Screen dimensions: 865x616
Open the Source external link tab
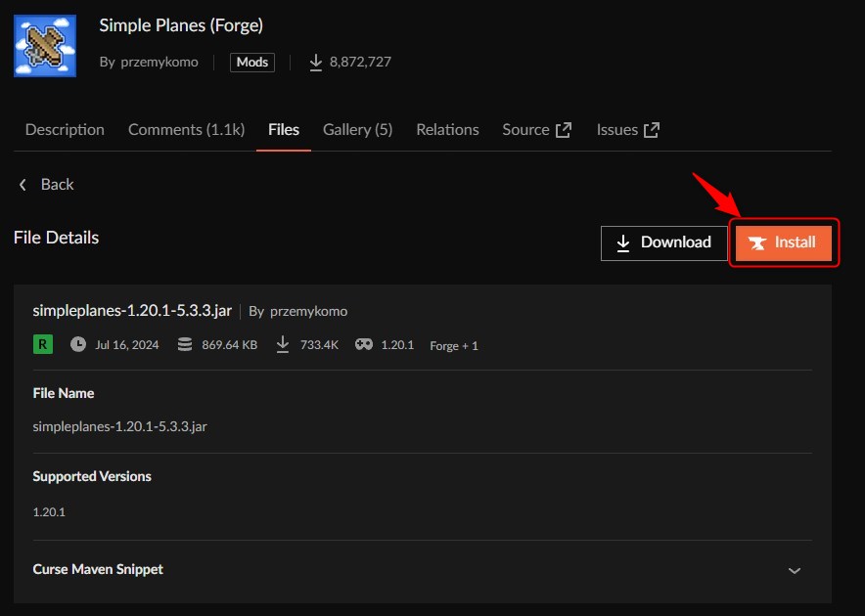pos(537,130)
